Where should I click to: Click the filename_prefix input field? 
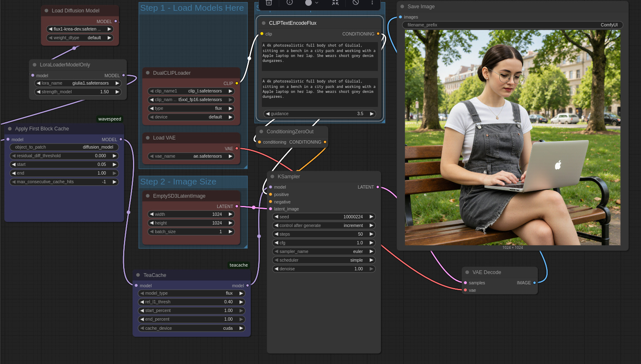tap(512, 25)
